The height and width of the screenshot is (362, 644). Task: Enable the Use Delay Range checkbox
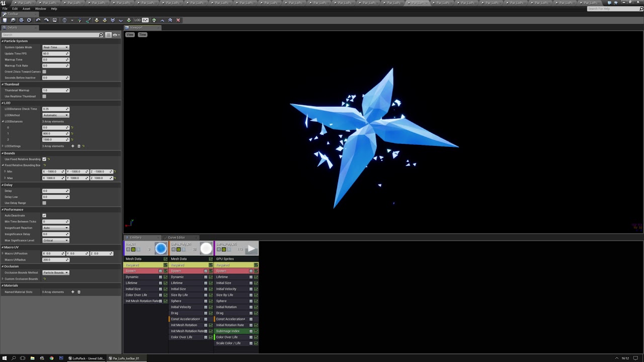(44, 203)
